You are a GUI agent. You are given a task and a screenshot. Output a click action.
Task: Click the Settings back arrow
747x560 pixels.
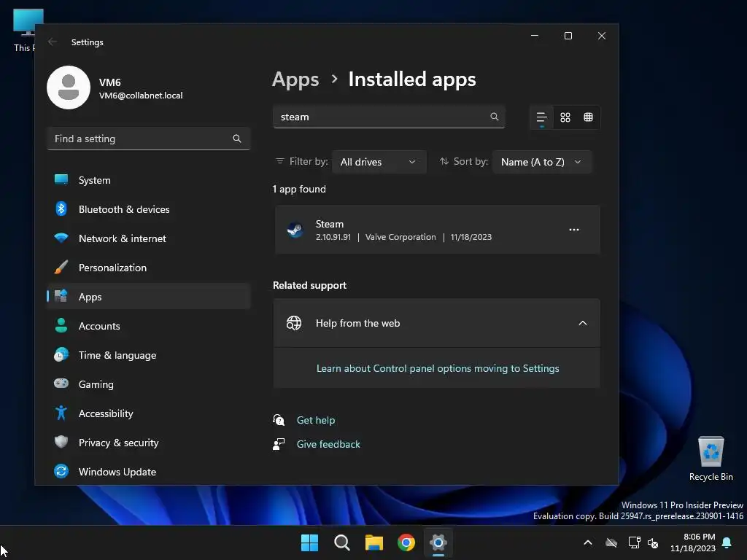click(x=53, y=42)
